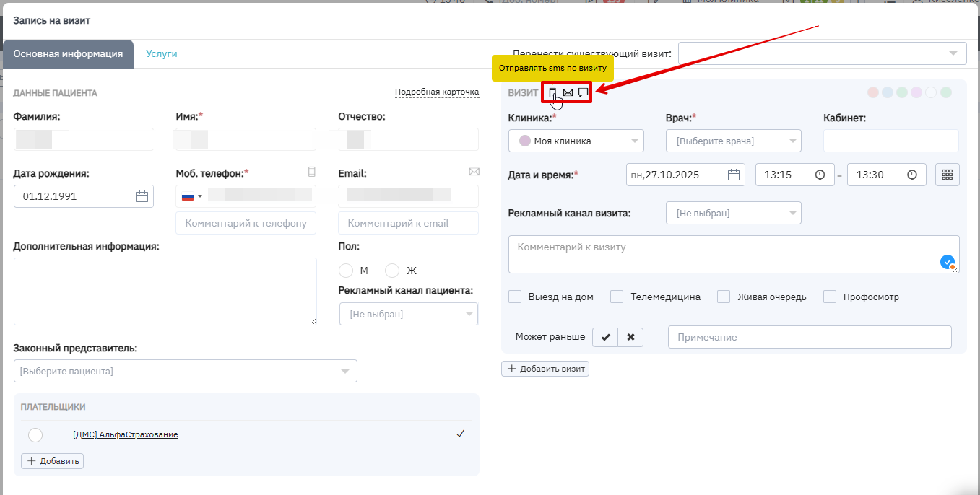Click clock icon in 13:15 start time
The height and width of the screenshot is (495, 980).
pos(820,175)
